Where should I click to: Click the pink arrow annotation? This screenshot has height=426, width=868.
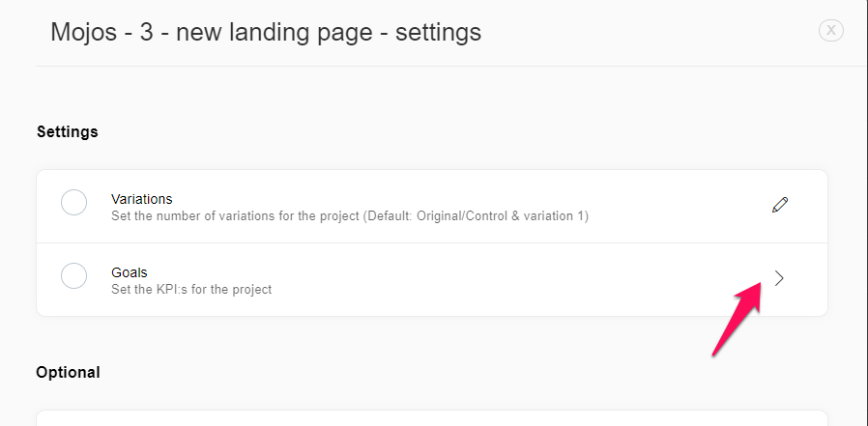click(737, 318)
